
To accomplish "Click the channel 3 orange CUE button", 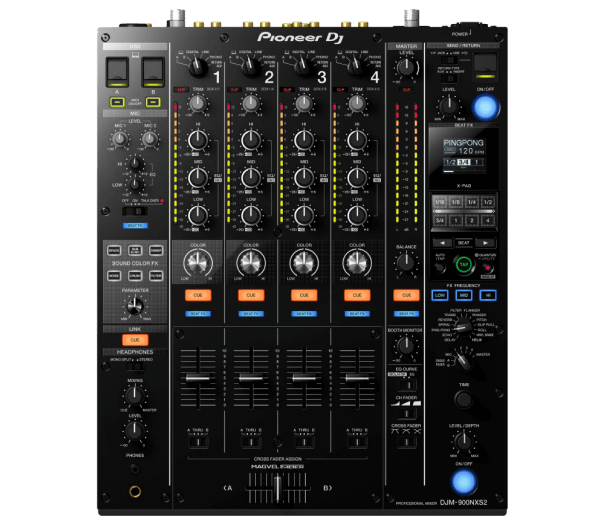I will (304, 295).
